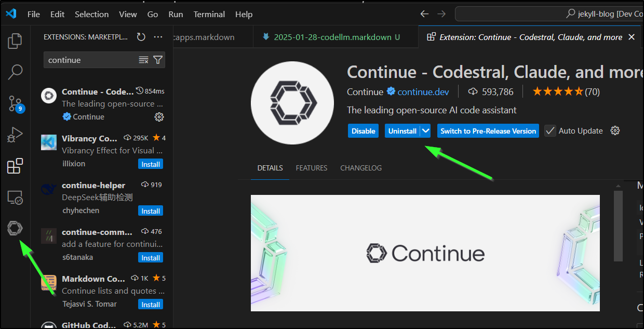
Task: Click the jekyll-blog command center search bar
Action: (549, 14)
